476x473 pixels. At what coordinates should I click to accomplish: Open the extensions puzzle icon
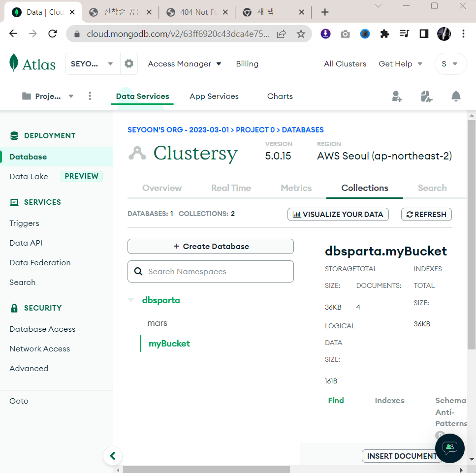pos(384,33)
